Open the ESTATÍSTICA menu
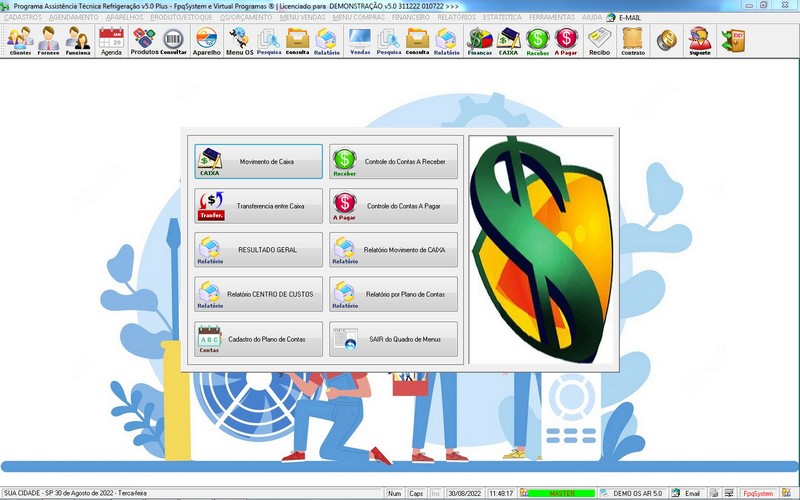Viewport: 800px width, 500px height. [502, 17]
